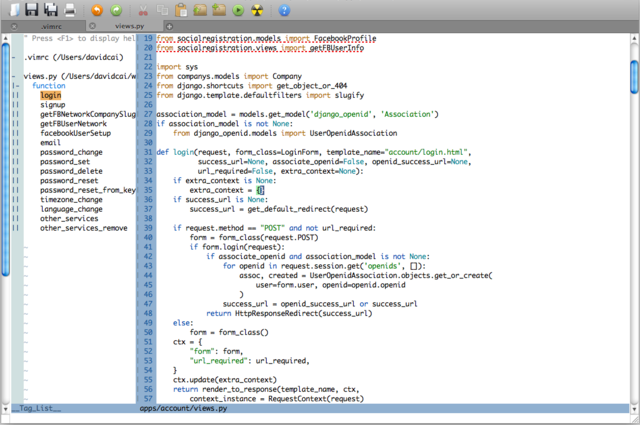Run make using the radioactive icon
Screen dimensions: 640x425
[257, 11]
